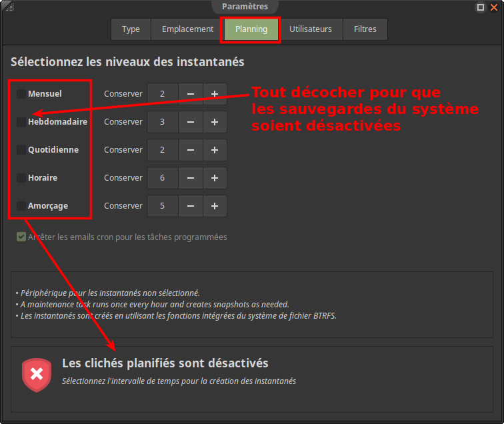Viewport: 504px width, 424px height.
Task: Open the window menu icon in title bar
Action: (7, 7)
